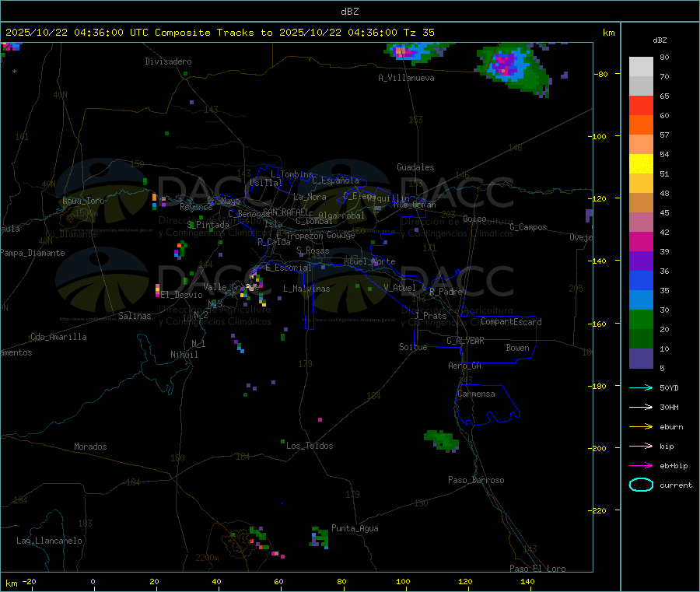Click the Lag.Llancanelo place label
This screenshot has height=592, width=700.
[50, 541]
